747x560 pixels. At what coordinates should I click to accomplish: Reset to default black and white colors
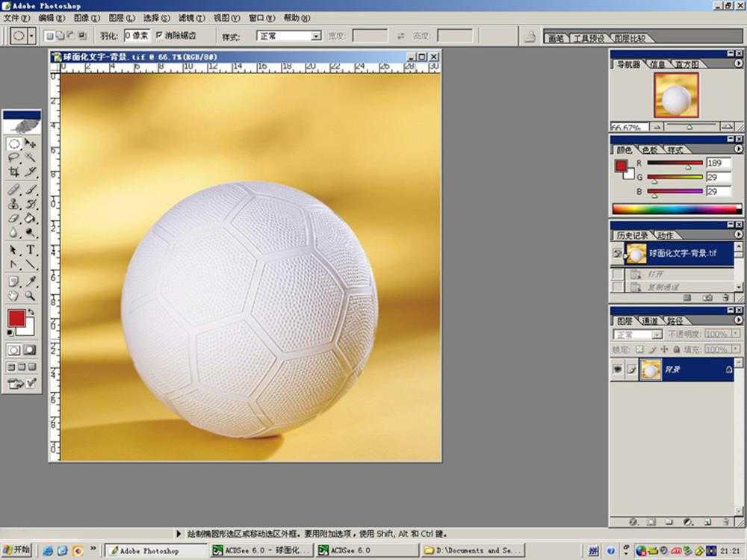(10, 332)
